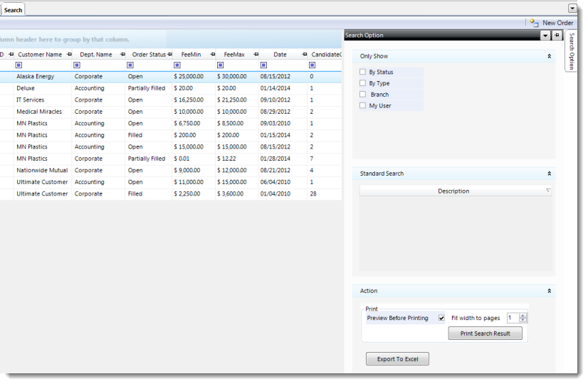The image size is (588, 384).
Task: Collapse the Standard Search section
Action: tap(549, 174)
